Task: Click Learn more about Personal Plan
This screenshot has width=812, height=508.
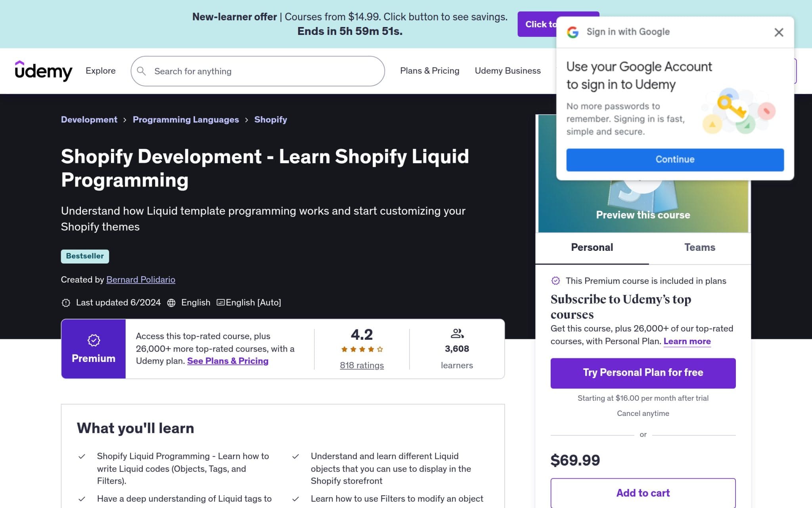Action: point(687,341)
